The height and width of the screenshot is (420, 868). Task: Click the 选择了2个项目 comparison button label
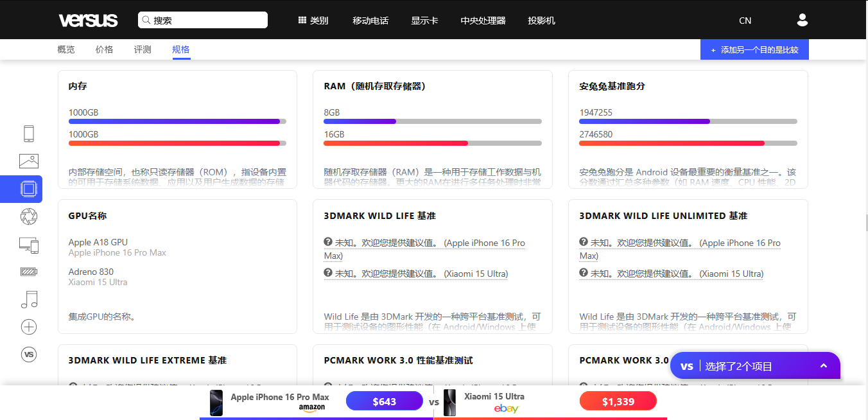(x=738, y=367)
